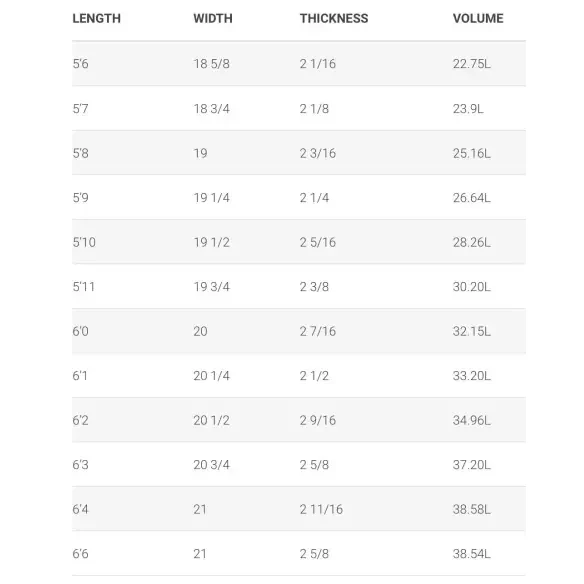Image resolution: width=584 pixels, height=584 pixels.
Task: Select the 18 3/4 width cell
Action: click(x=212, y=109)
